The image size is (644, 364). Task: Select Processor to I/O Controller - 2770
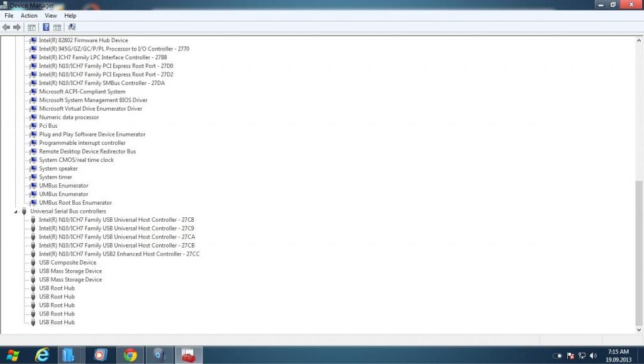tap(114, 49)
